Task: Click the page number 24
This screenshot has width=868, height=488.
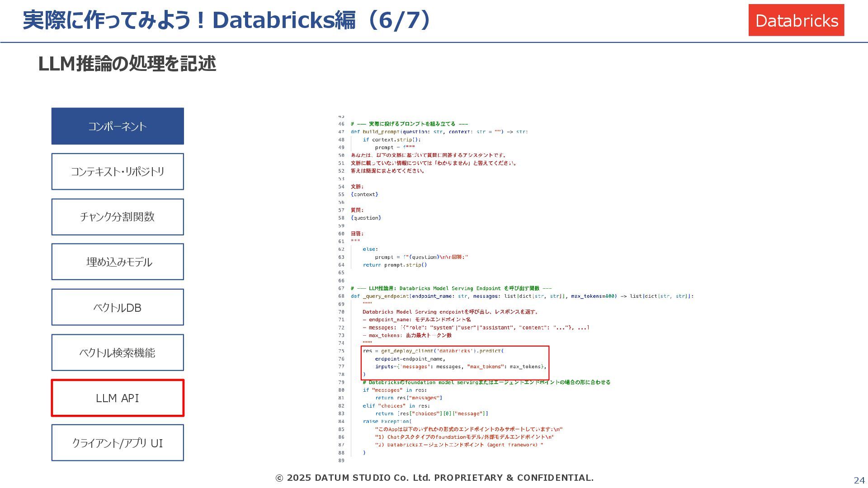Action: [859, 480]
